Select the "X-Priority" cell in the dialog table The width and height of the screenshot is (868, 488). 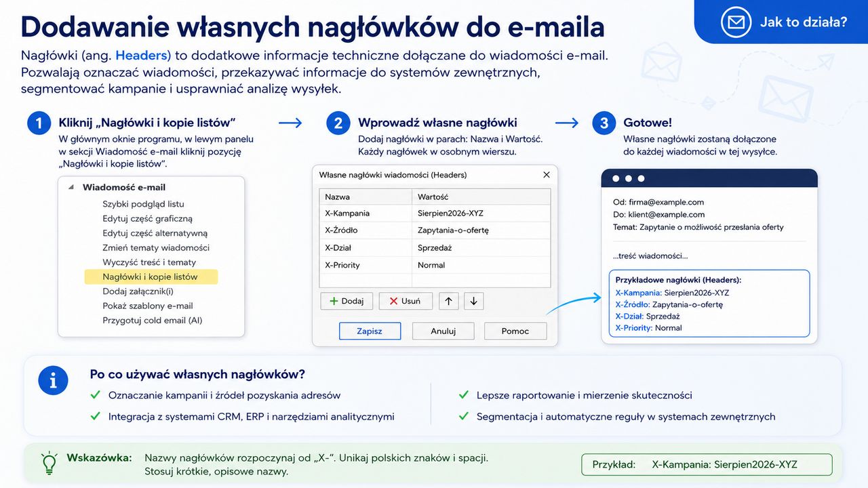click(x=366, y=265)
